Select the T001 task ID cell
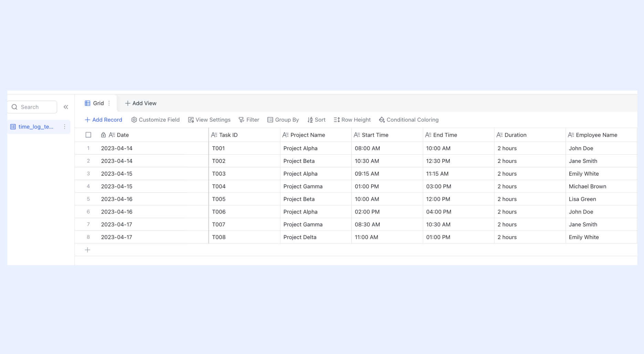 [244, 148]
